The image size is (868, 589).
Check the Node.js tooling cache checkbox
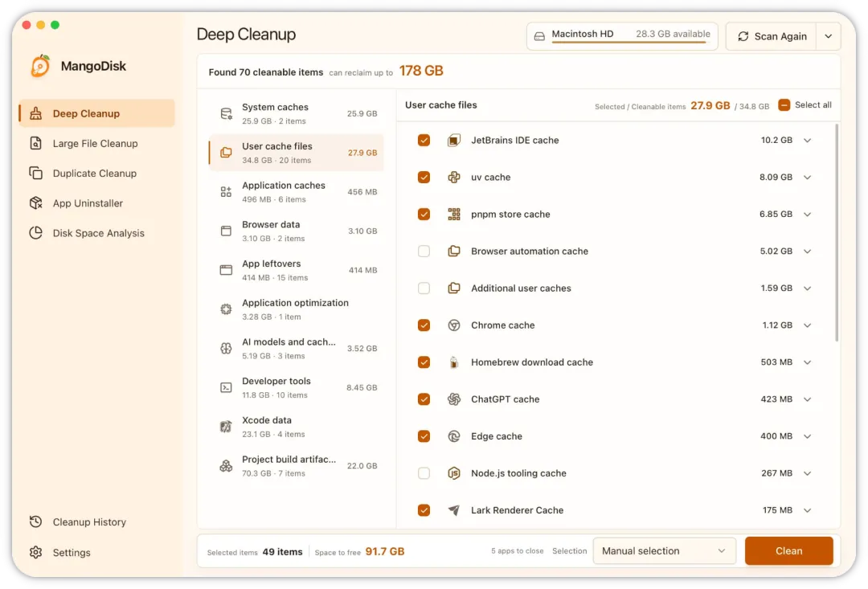[424, 473]
